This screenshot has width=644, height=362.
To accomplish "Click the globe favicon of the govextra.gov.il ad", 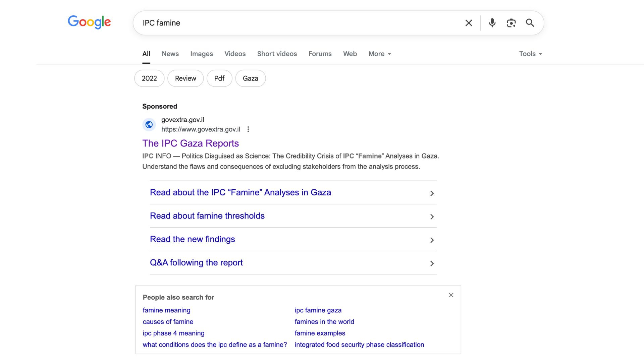I will [x=149, y=125].
